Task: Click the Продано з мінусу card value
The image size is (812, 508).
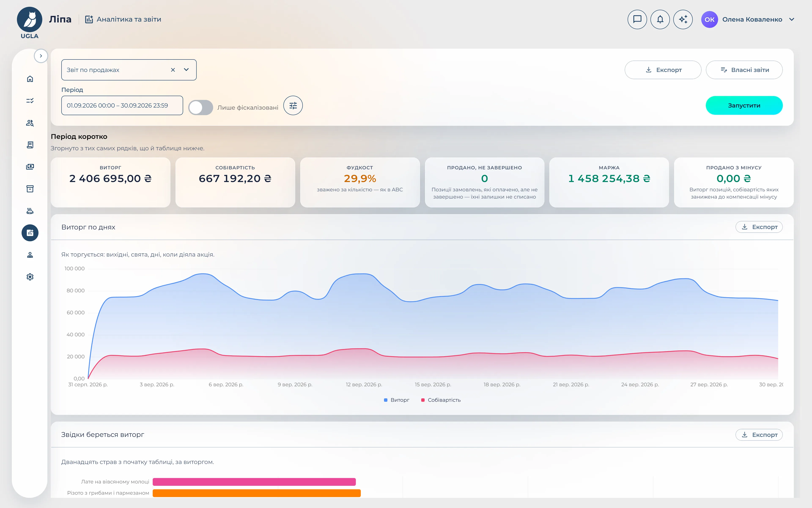Action: (734, 178)
